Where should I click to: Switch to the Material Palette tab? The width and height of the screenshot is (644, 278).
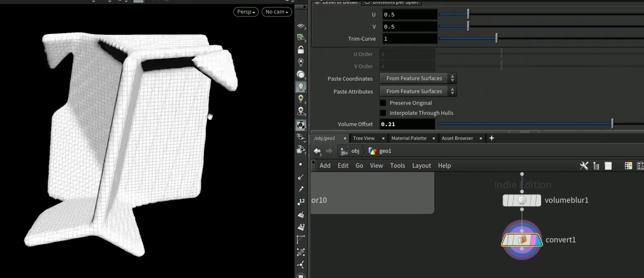click(409, 138)
